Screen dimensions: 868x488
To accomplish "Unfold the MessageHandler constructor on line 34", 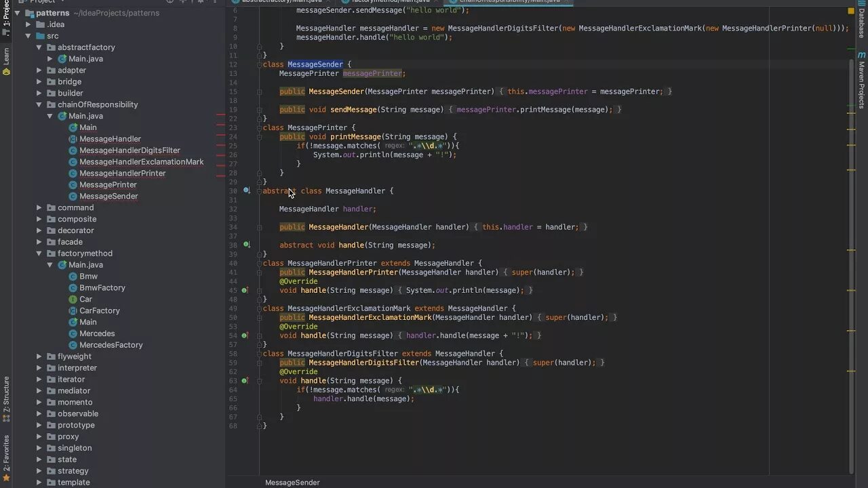I will (259, 227).
